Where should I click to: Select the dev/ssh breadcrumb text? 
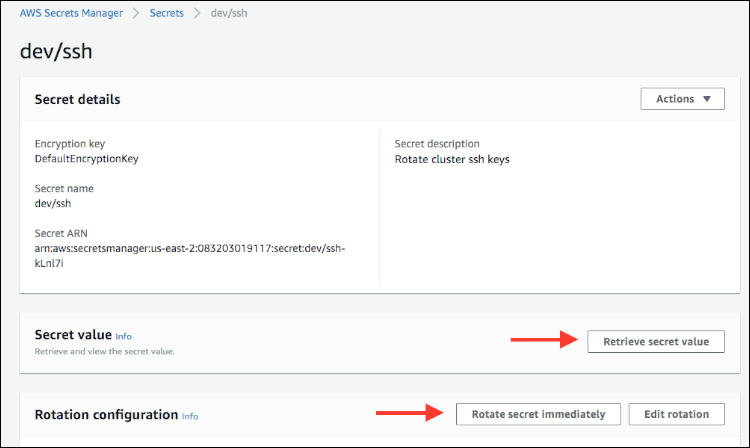[229, 13]
